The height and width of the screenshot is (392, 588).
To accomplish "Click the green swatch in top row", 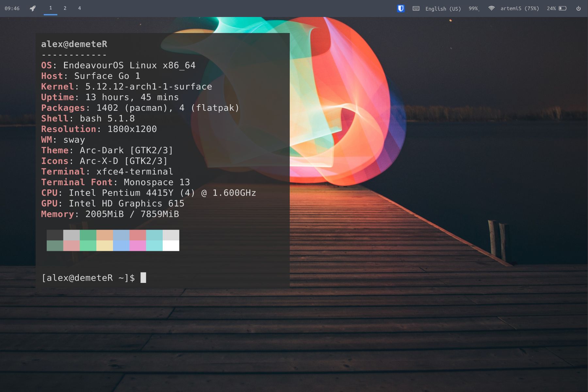I will click(88, 235).
